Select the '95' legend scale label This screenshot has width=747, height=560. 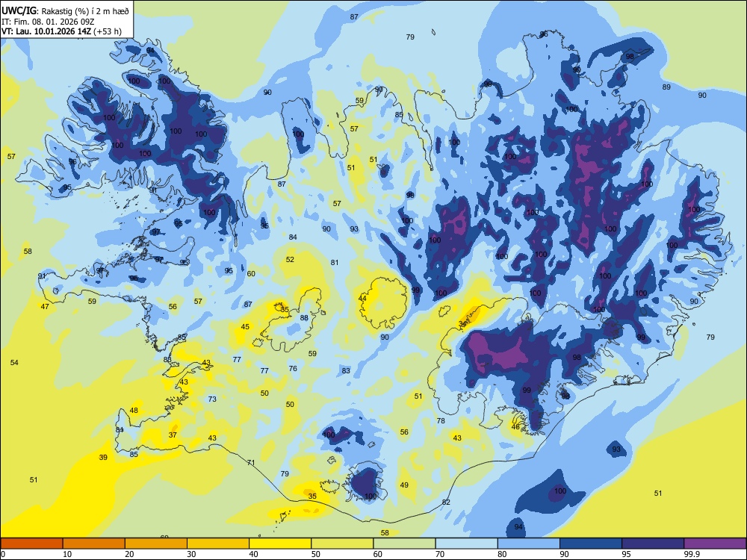coord(627,554)
